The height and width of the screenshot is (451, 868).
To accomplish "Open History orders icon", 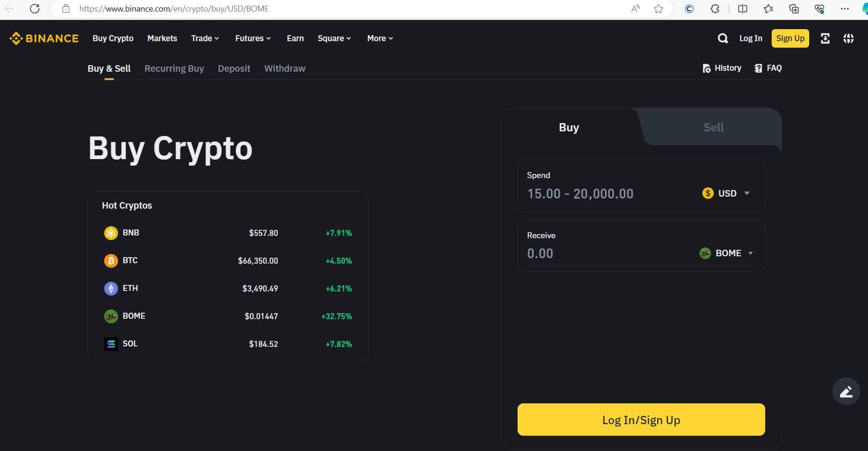I will [x=721, y=68].
